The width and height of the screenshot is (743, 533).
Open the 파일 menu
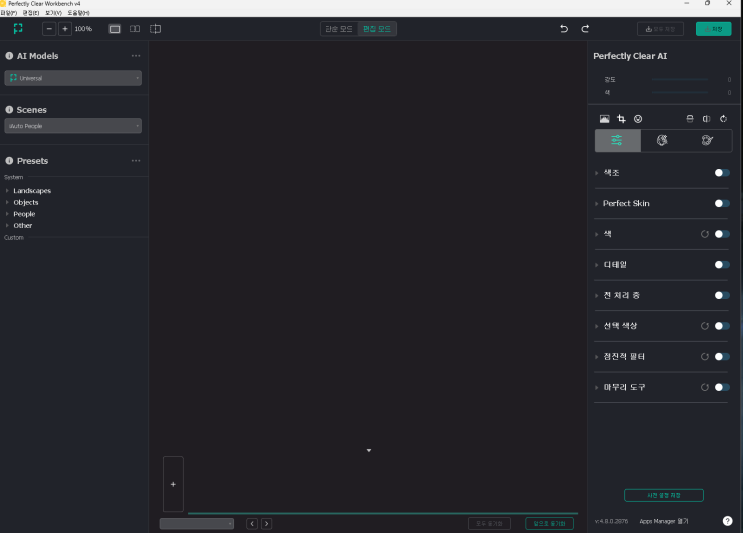9,13
